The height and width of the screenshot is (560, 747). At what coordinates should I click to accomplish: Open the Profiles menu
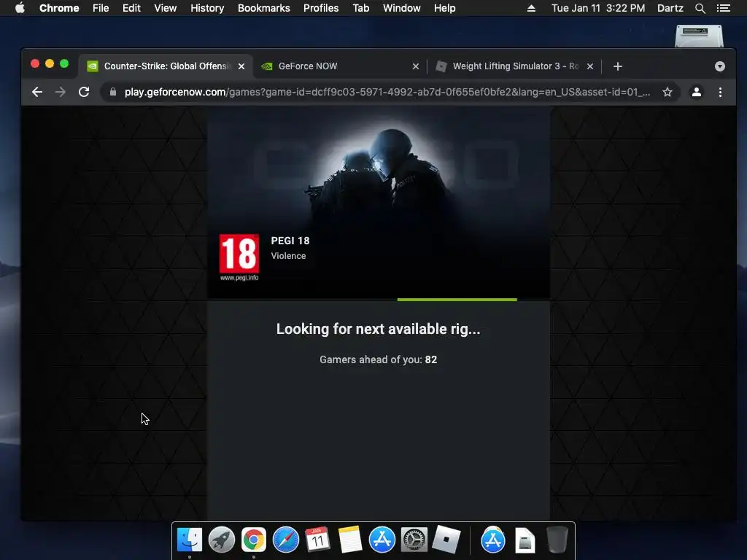321,8
